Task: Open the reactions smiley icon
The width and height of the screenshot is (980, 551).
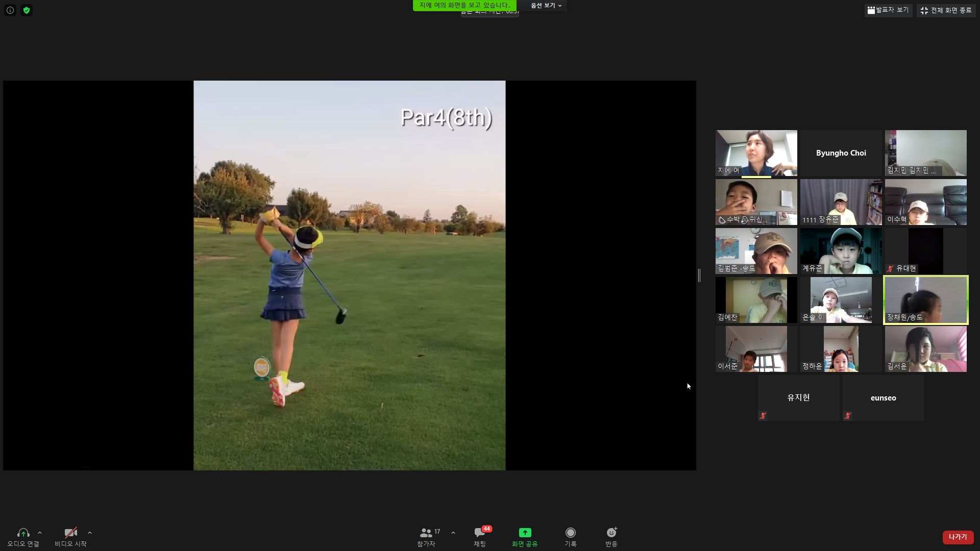Action: click(x=611, y=533)
